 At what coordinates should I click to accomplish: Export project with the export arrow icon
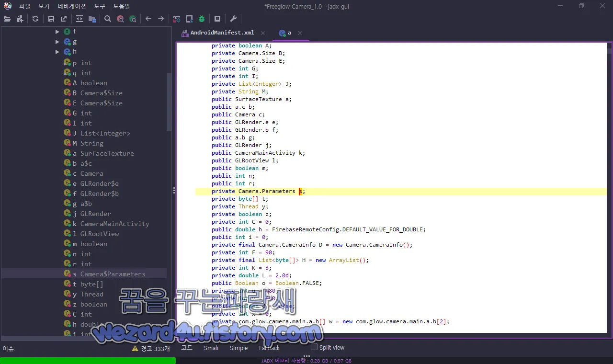[x=64, y=19]
